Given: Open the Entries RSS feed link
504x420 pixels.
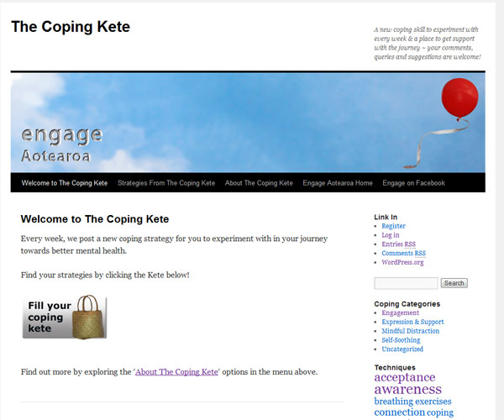Looking at the screenshot, I should (x=398, y=244).
